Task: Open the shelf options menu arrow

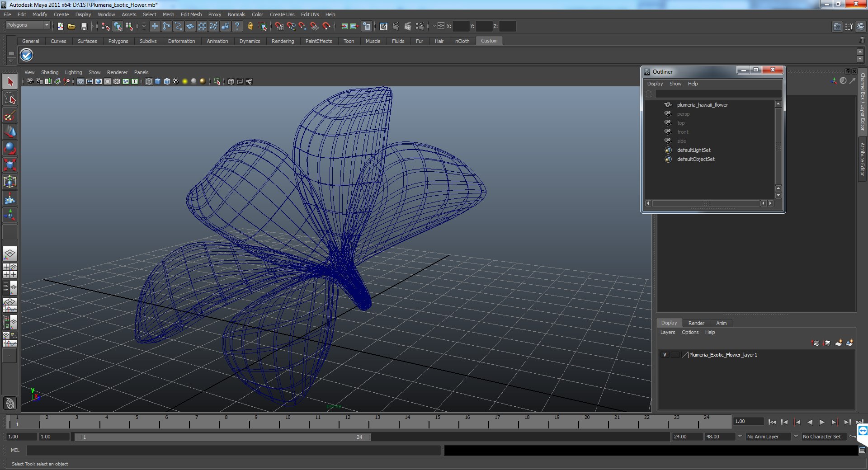Action: point(11,61)
